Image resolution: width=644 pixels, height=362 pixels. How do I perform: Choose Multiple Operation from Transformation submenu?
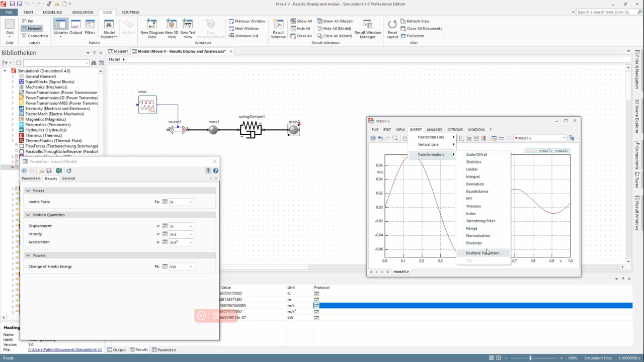(482, 253)
